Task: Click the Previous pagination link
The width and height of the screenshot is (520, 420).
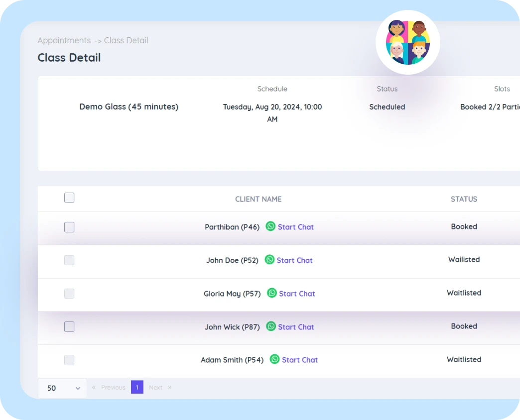Action: [x=113, y=387]
